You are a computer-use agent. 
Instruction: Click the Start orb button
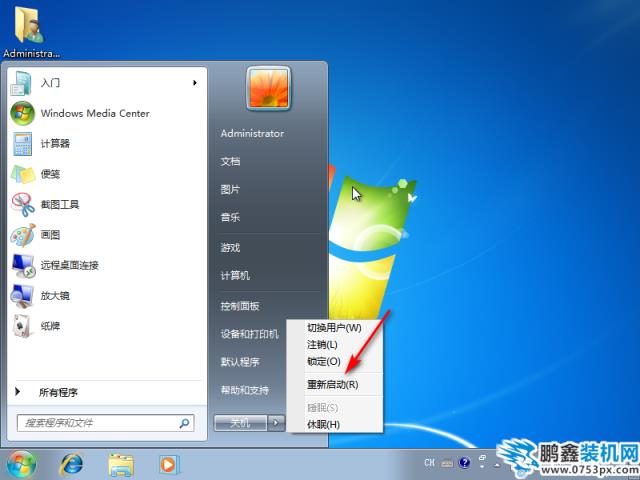21,464
